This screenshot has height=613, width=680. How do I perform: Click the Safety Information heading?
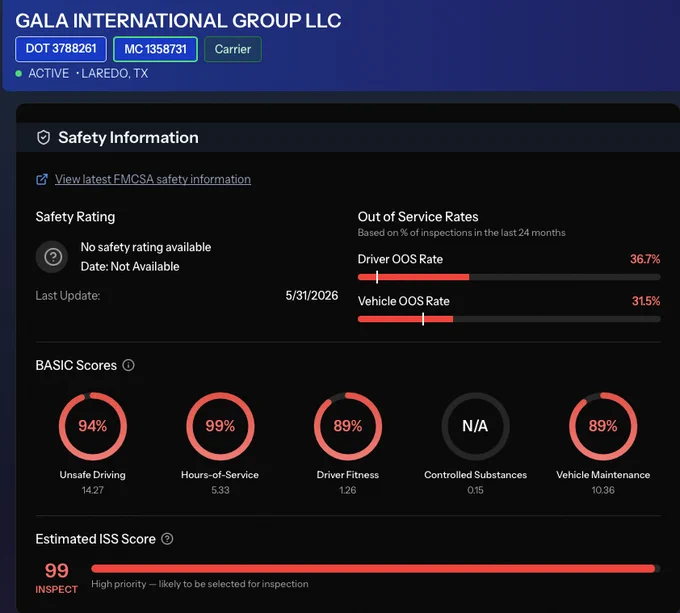coord(128,137)
